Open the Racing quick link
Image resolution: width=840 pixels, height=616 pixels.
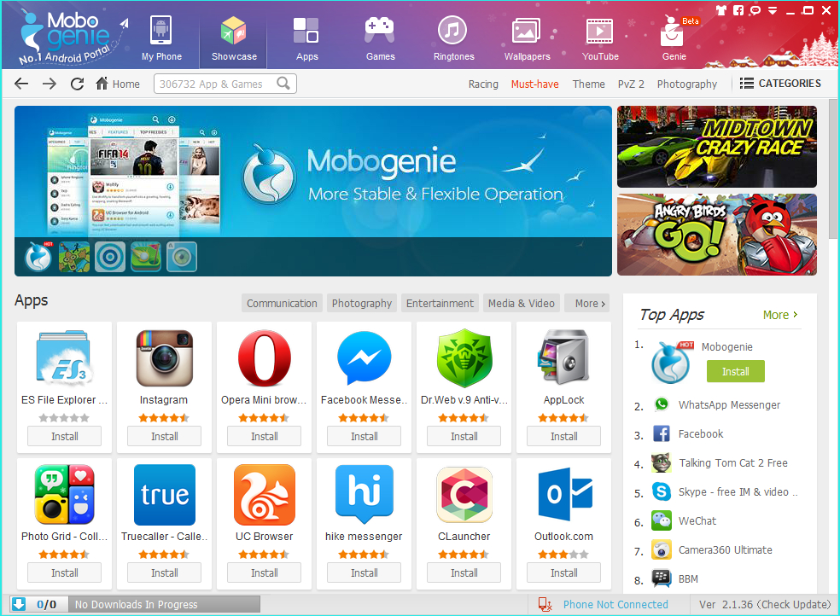point(483,84)
